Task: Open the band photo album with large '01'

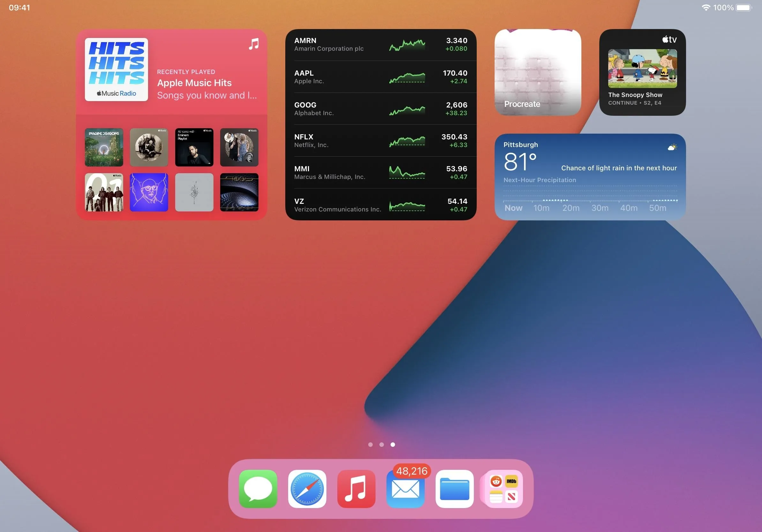Action: click(104, 192)
